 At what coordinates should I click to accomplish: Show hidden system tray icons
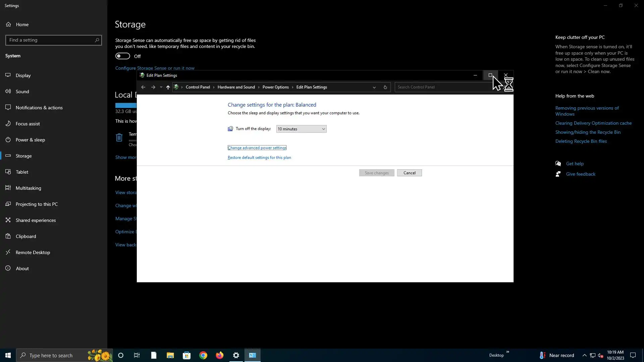point(584,355)
